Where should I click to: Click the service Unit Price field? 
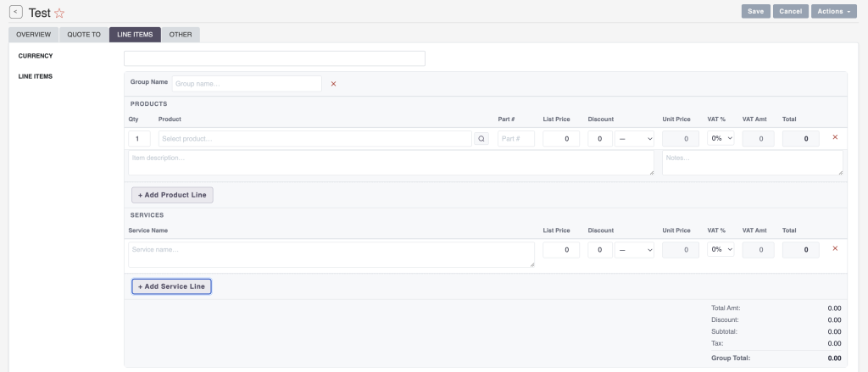(681, 250)
